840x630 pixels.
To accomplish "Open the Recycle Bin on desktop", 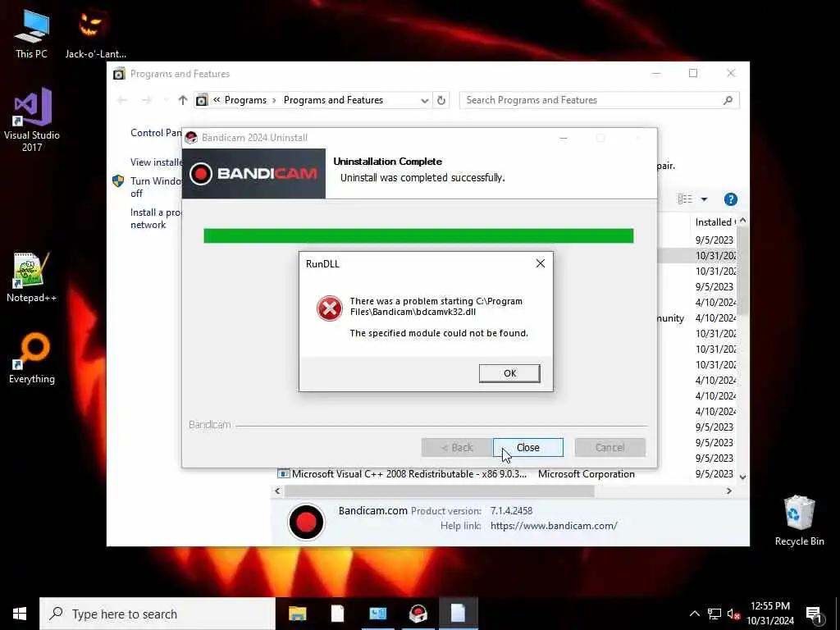I will click(799, 520).
